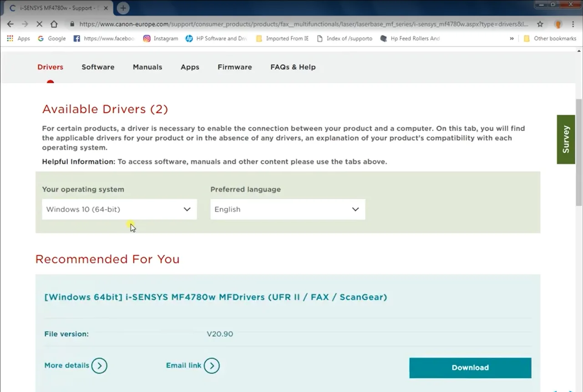Click the browser back arrow
This screenshot has width=583, height=392.
(x=10, y=24)
